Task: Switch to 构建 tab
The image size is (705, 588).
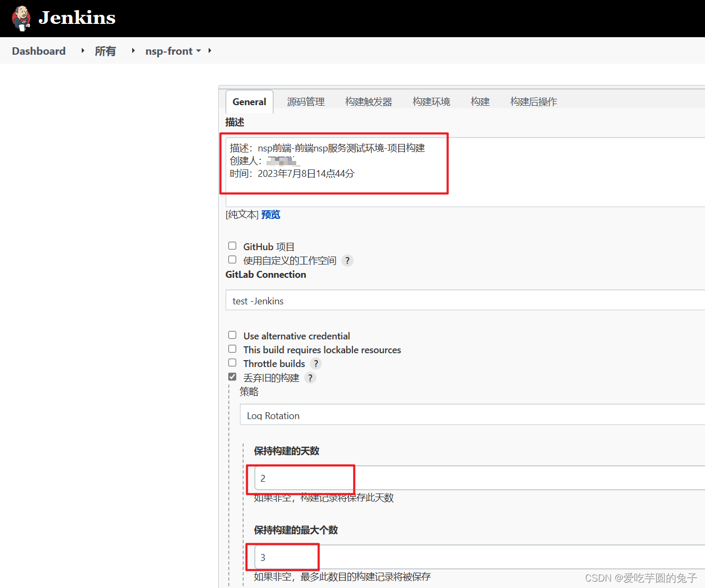Action: [x=480, y=101]
